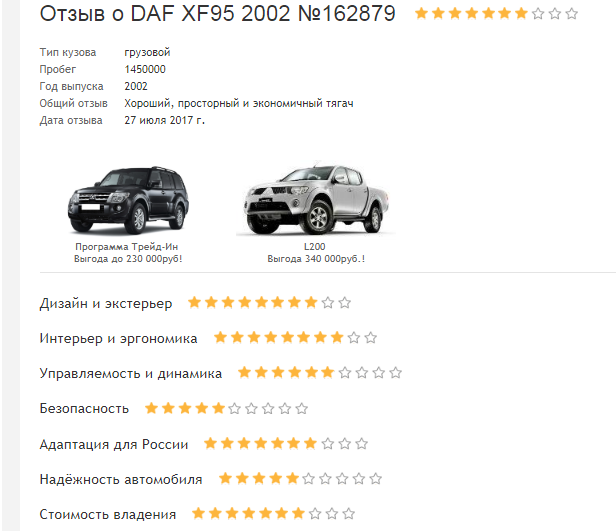The width and height of the screenshot is (616, 531).
Task: Click the last empty star of Стоимость владения
Action: pyautogui.click(x=348, y=513)
